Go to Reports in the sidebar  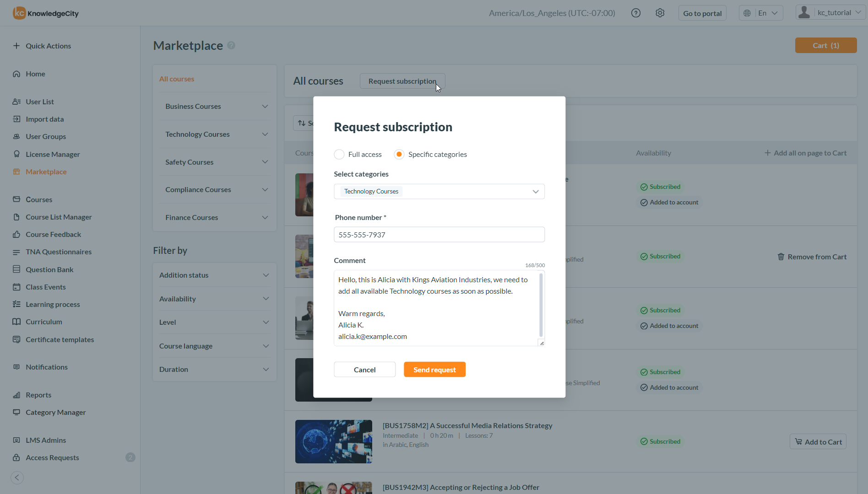38,395
